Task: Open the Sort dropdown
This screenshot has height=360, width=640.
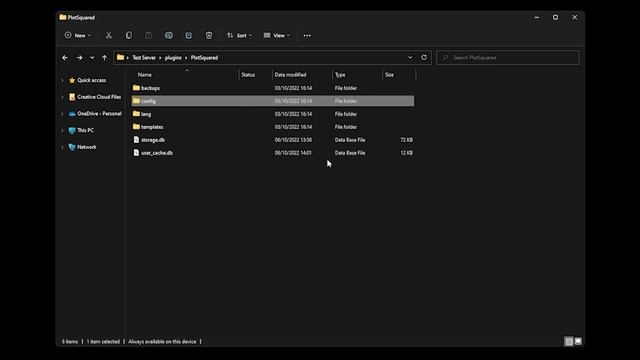Action: 239,36
